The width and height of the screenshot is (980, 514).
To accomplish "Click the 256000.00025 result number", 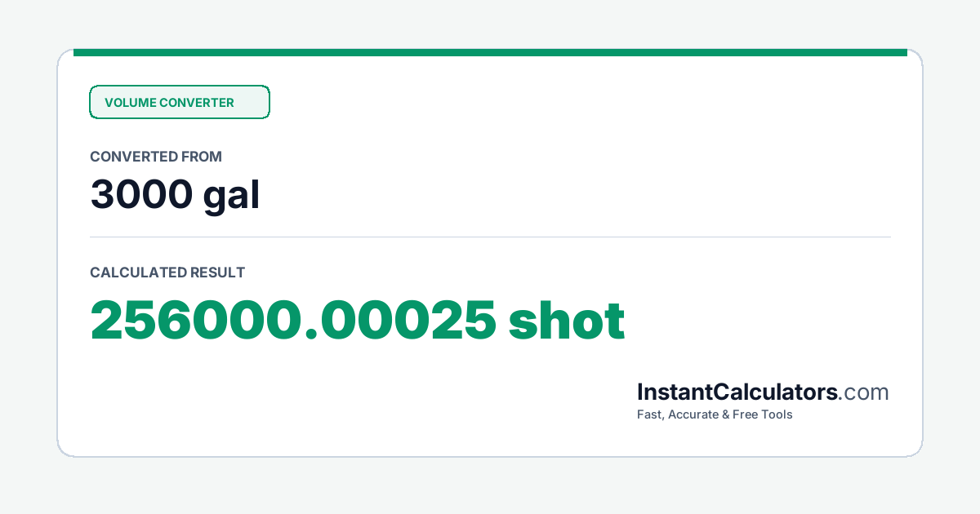I will point(292,321).
